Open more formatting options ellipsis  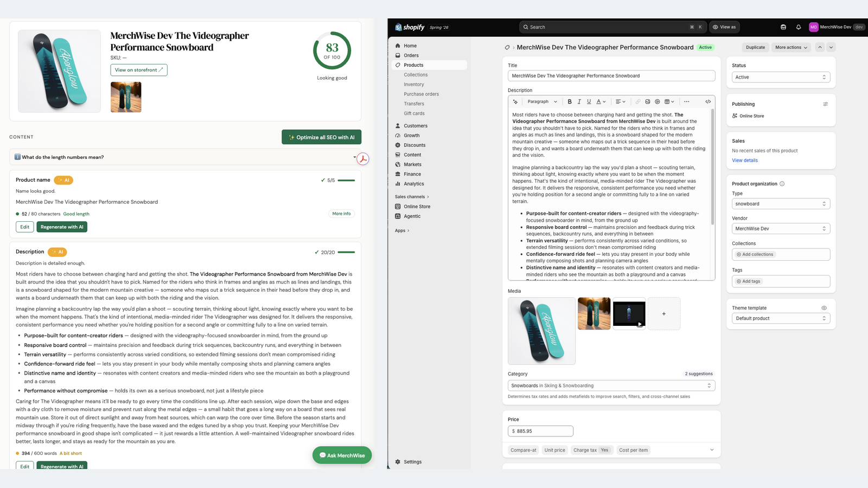pyautogui.click(x=687, y=102)
